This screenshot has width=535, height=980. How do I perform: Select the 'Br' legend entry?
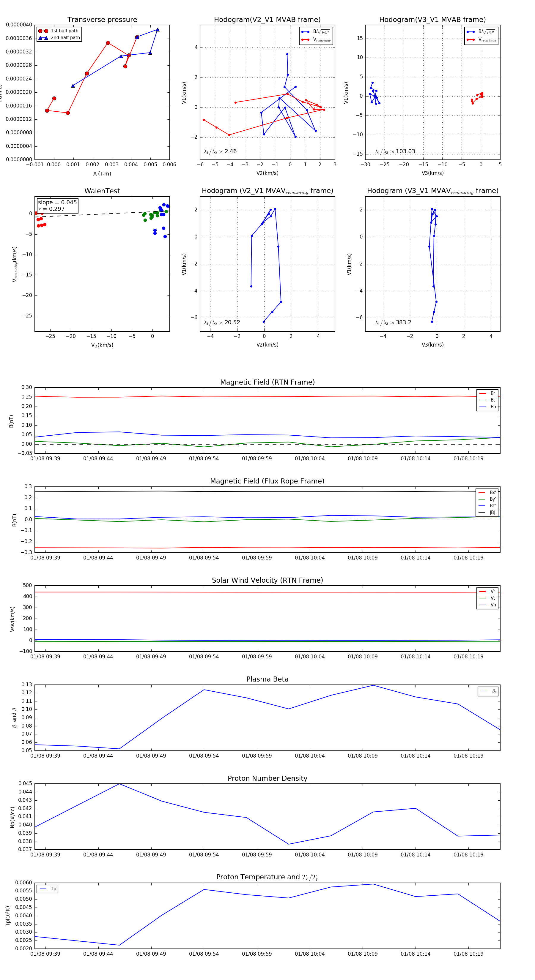tap(487, 393)
